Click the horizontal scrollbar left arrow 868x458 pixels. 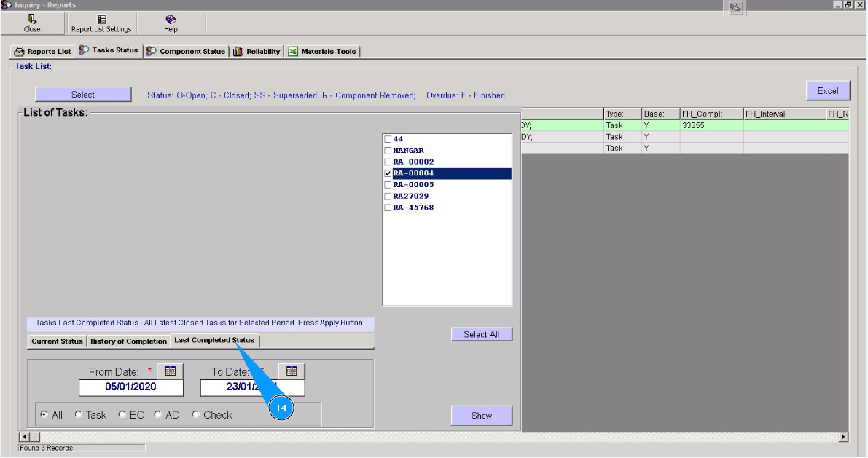(x=24, y=437)
